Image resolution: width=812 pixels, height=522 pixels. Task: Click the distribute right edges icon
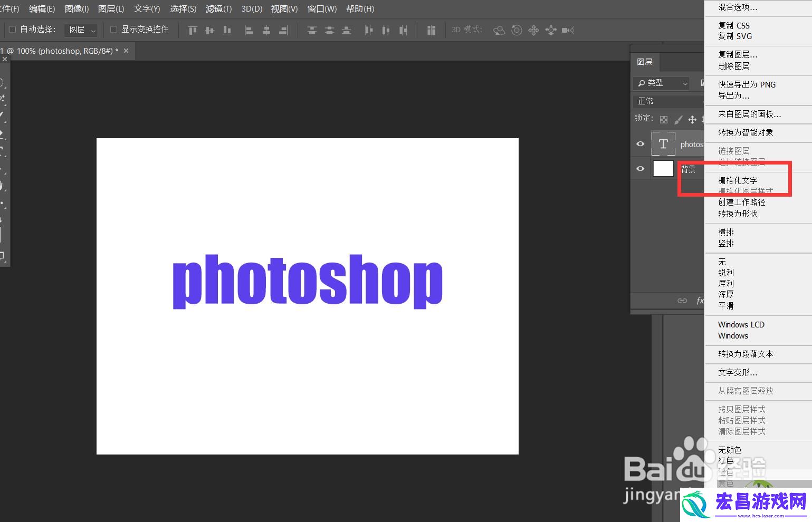[x=404, y=30]
